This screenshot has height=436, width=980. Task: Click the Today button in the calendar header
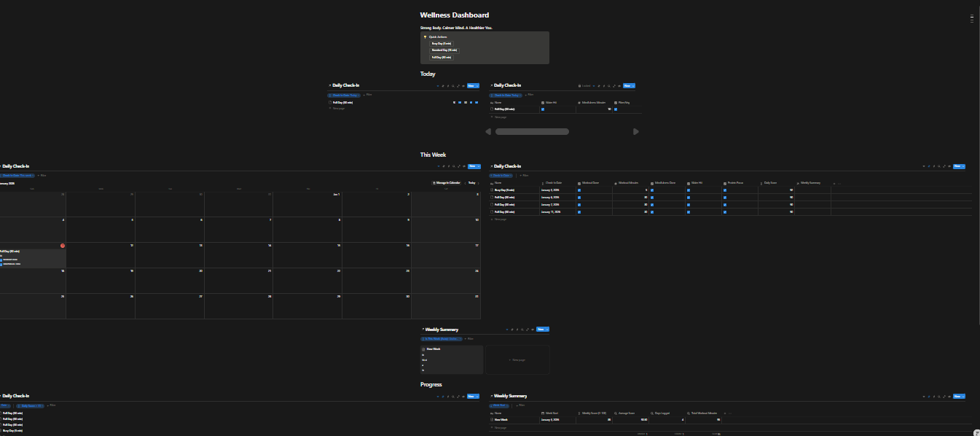(472, 182)
